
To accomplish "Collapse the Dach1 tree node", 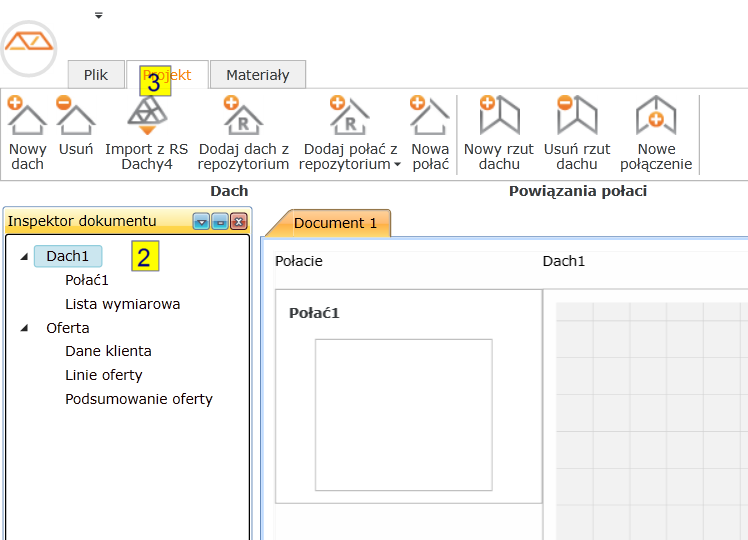I will coord(24,257).
